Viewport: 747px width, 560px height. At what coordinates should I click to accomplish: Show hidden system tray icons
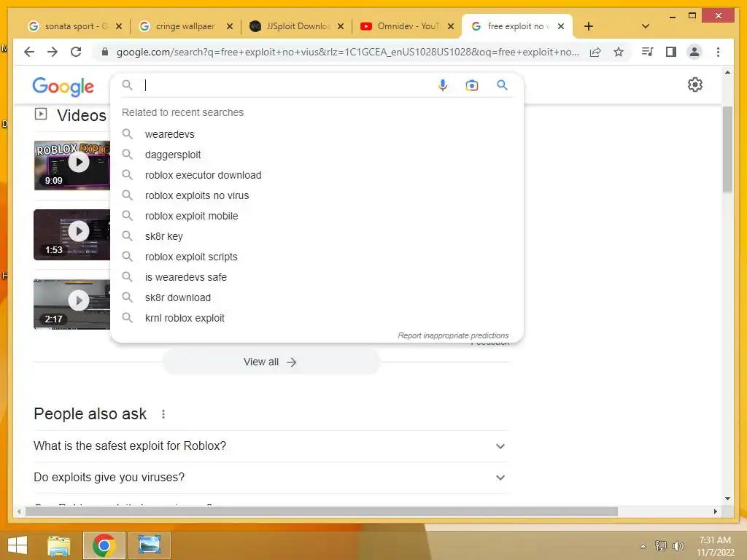coord(643,546)
